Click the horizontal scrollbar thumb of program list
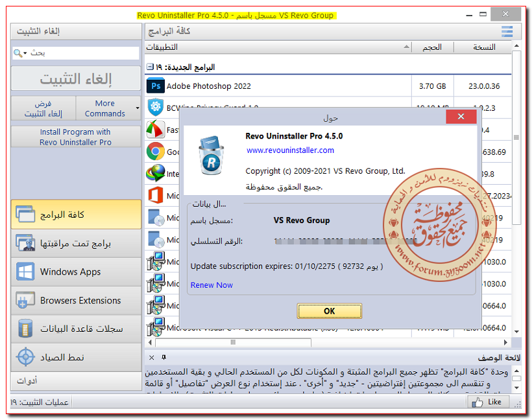The width and height of the screenshot is (532, 420). tap(233, 342)
